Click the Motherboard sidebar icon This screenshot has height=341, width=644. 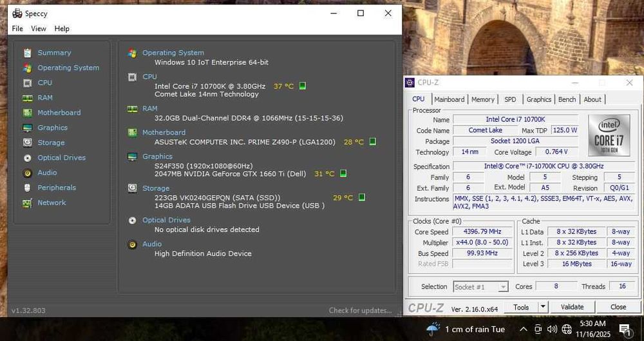coord(28,113)
